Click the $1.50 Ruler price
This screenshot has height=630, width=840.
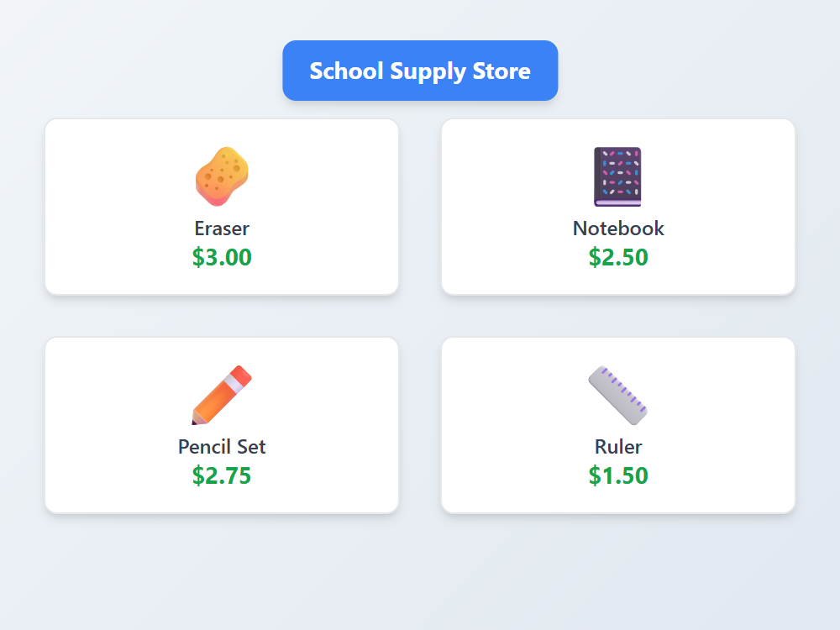[618, 475]
